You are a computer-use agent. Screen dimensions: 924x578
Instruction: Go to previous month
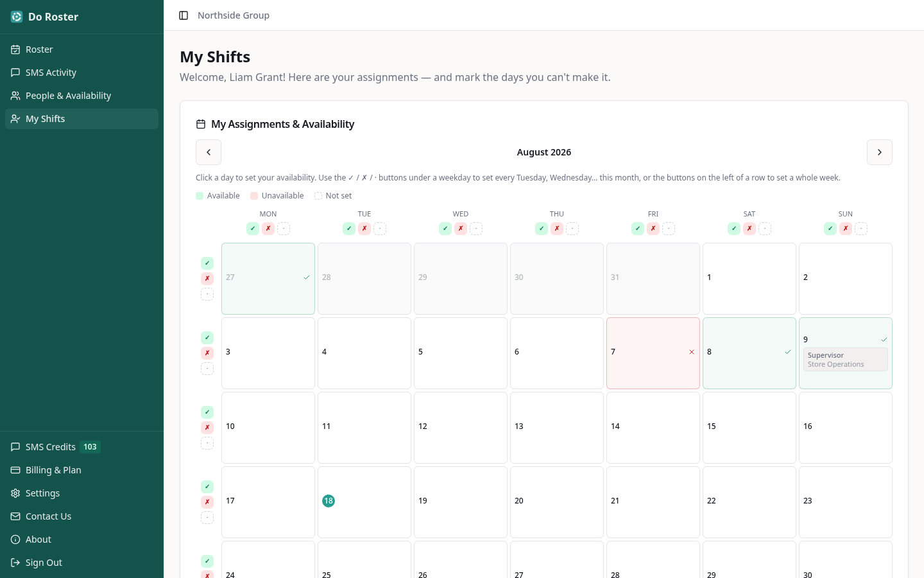pyautogui.click(x=209, y=152)
